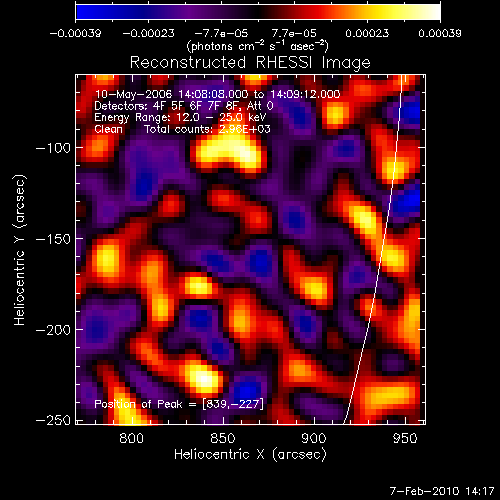Image resolution: width=500 pixels, height=500 pixels.
Task: Click the bright yellow-white end of the colorbar
Action: pyautogui.click(x=430, y=12)
